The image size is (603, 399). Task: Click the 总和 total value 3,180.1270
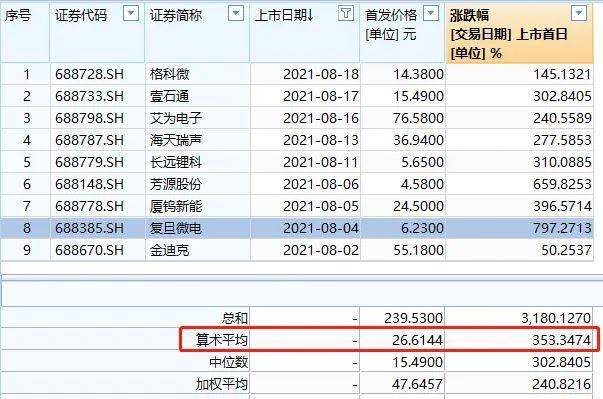[x=556, y=318]
